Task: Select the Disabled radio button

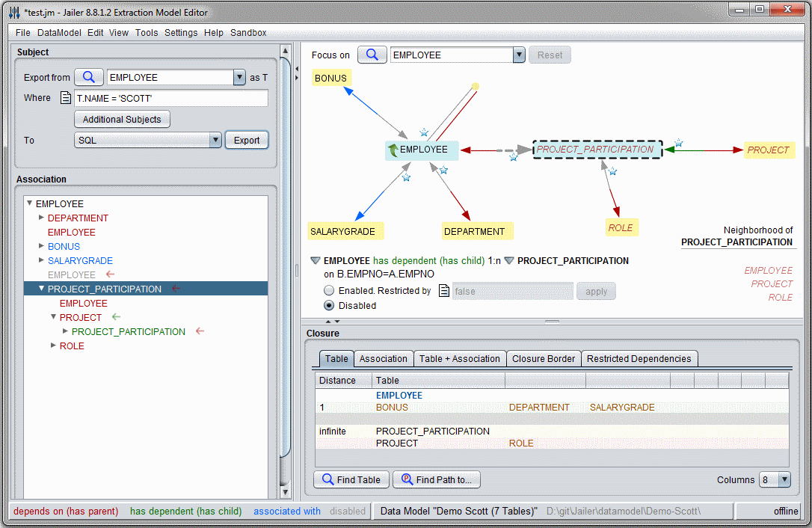Action: pyautogui.click(x=329, y=305)
